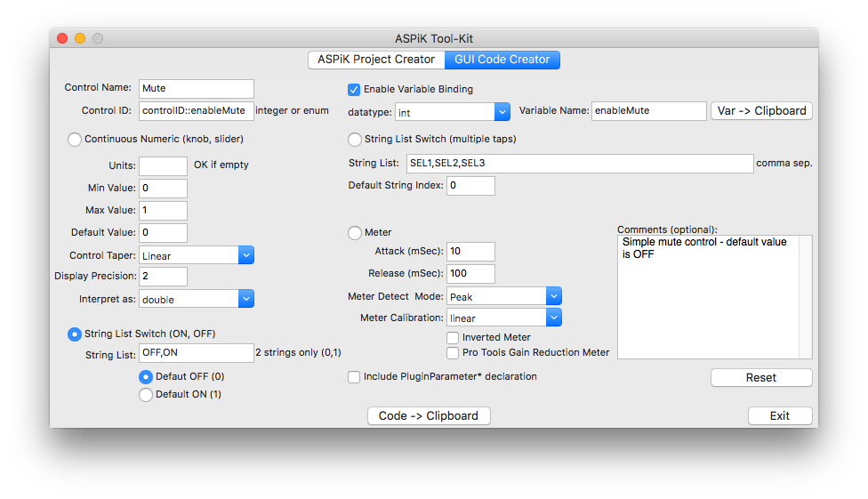Minimize the ASPiK Tool-Kit window
This screenshot has height=499, width=868.
pos(80,38)
